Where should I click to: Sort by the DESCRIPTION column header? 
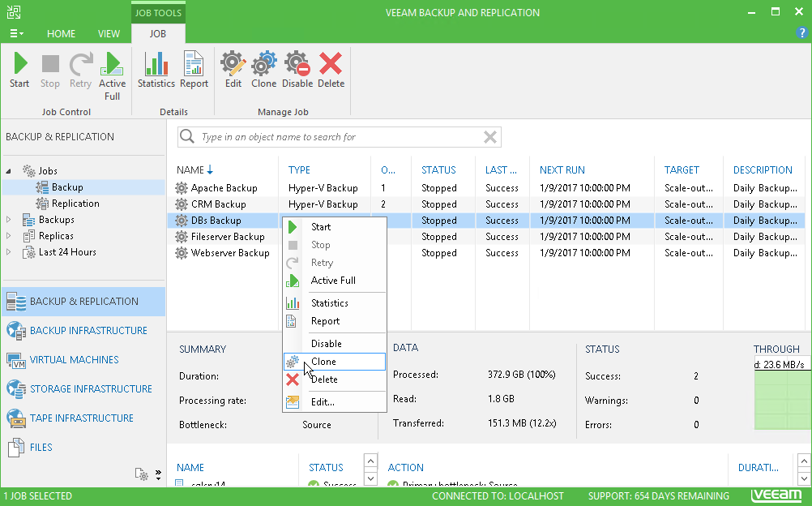763,170
